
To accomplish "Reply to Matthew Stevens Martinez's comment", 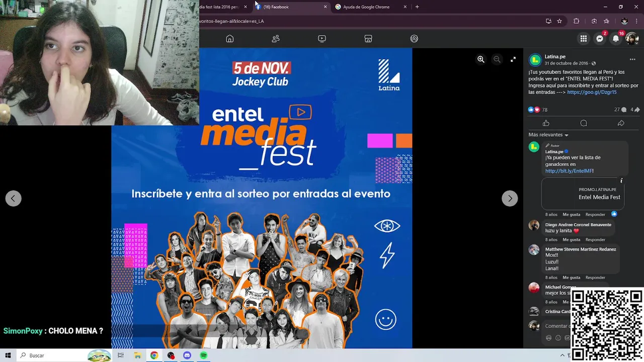I will [x=595, y=278].
